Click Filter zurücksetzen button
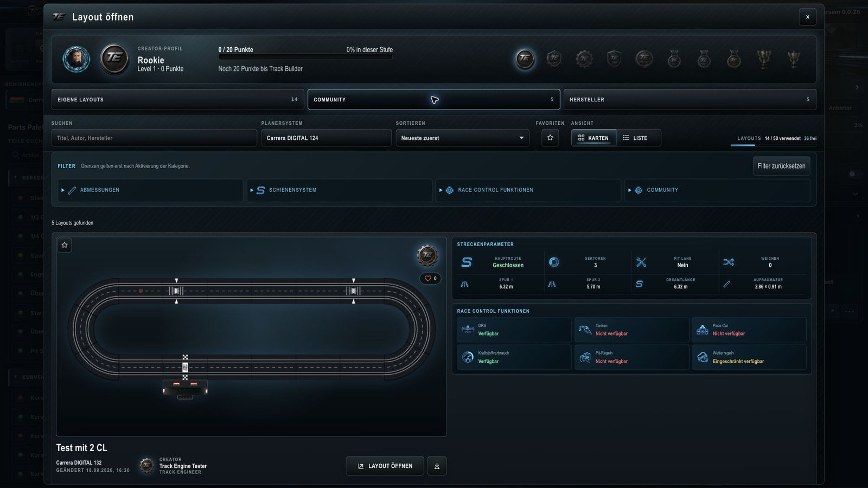 pos(781,166)
